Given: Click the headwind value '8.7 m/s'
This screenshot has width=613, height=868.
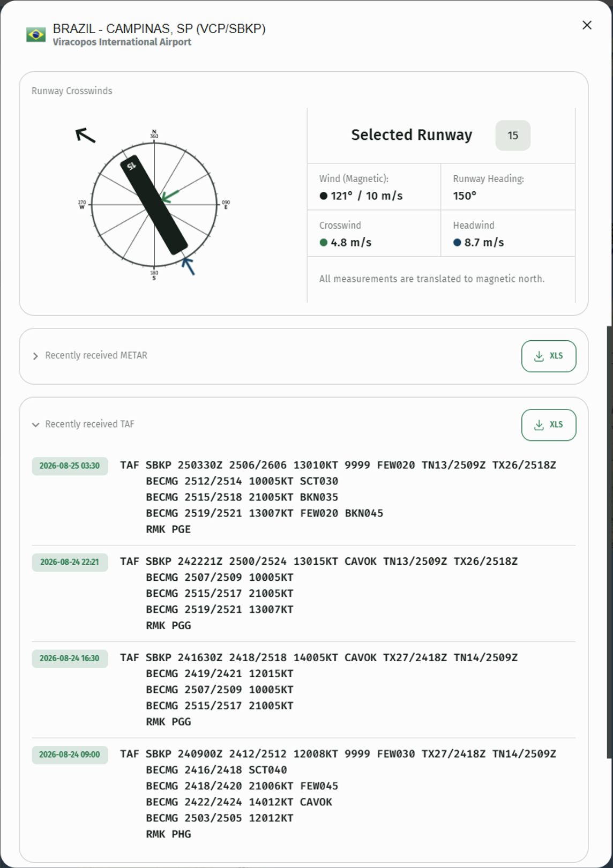Looking at the screenshot, I should [x=484, y=243].
